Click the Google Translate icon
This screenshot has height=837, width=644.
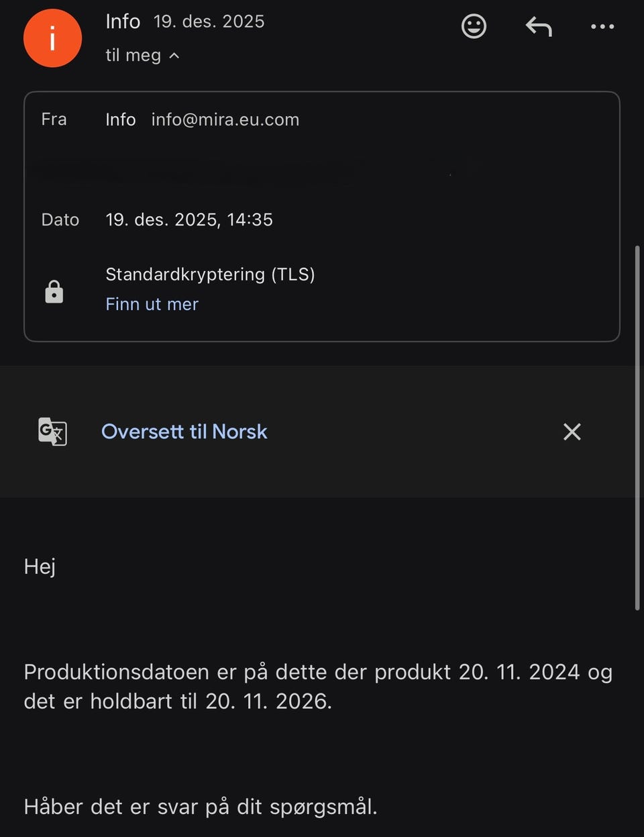coord(52,432)
